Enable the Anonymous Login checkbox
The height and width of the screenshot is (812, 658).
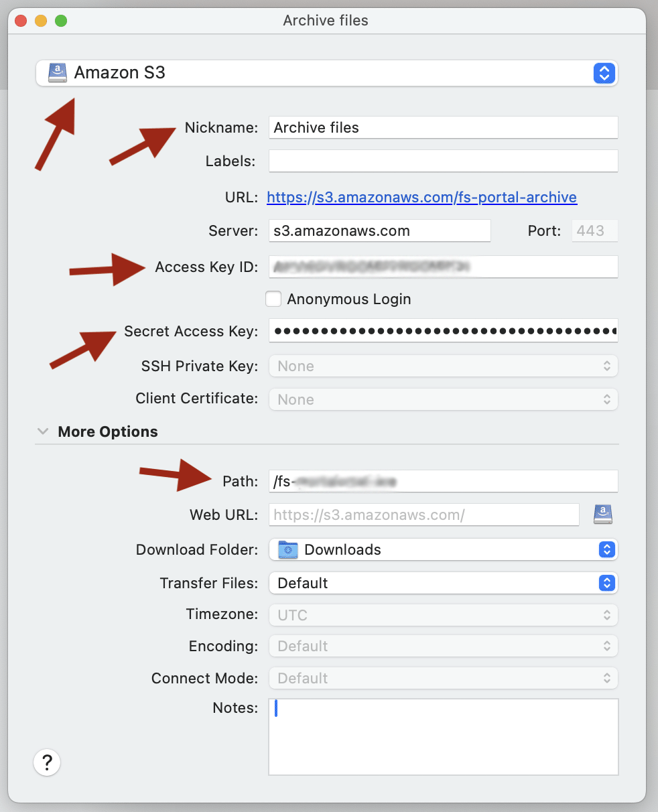tap(273, 299)
